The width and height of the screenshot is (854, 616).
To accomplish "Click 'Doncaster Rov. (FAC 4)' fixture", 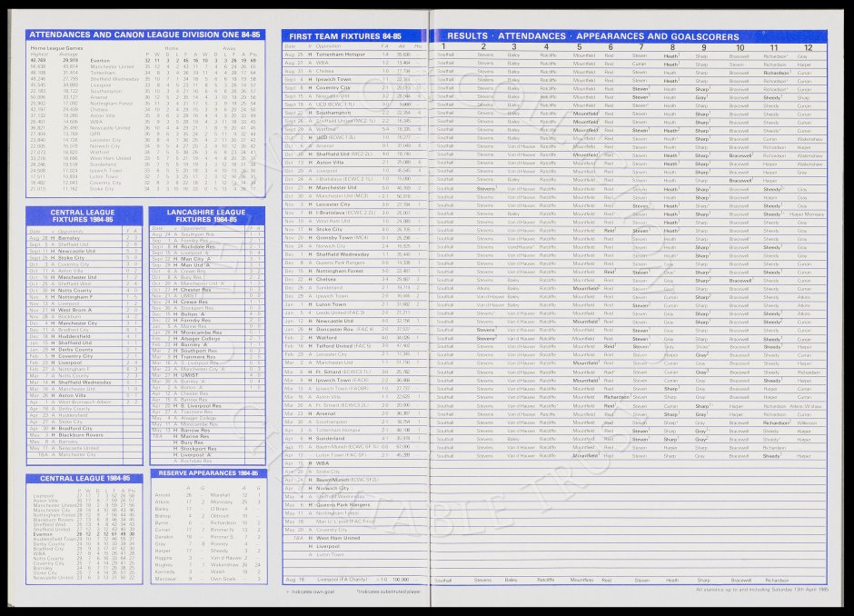I will (x=344, y=329).
